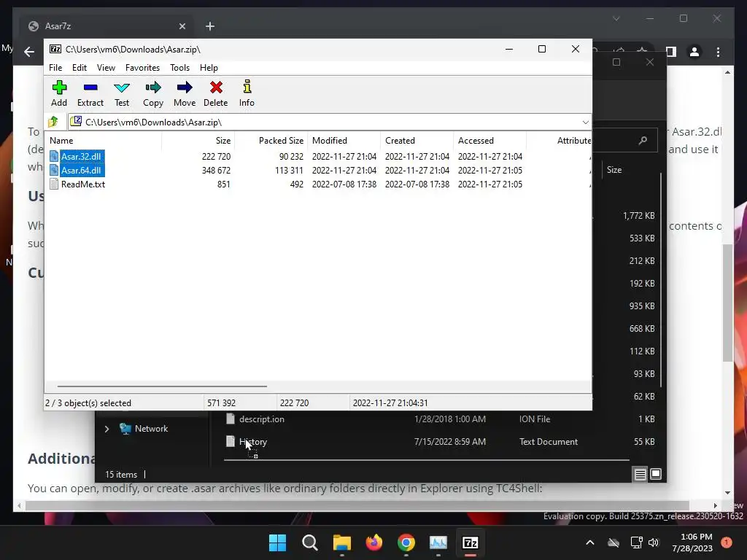
Task: Switch Explorer to details view
Action: point(640,474)
